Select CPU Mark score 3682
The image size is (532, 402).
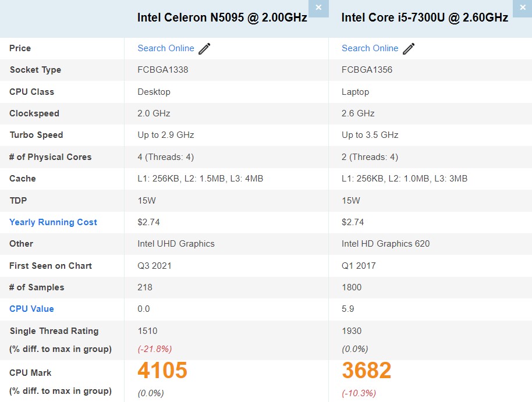pyautogui.click(x=367, y=370)
